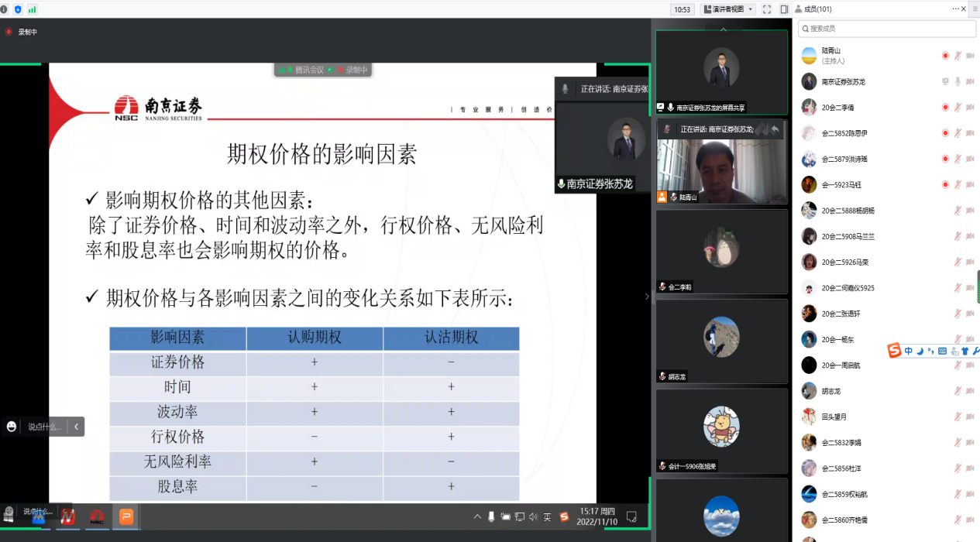Screen dimensions: 980x542
Task: Toggle the side panel layout icon
Action: click(x=784, y=9)
